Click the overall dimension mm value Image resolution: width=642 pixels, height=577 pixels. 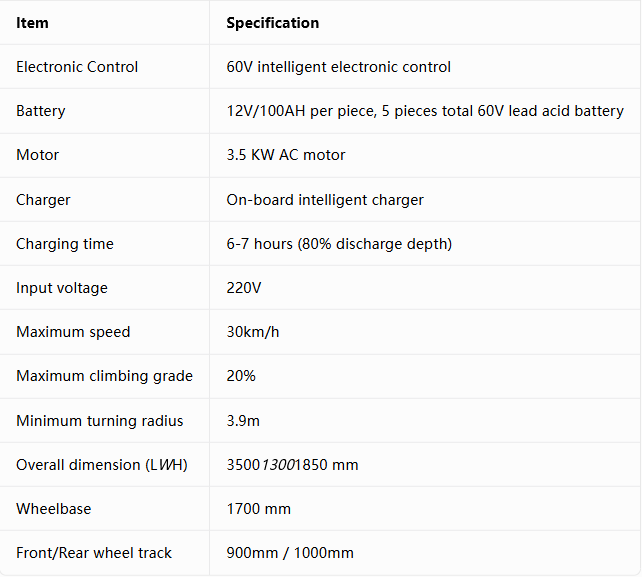pyautogui.click(x=292, y=465)
